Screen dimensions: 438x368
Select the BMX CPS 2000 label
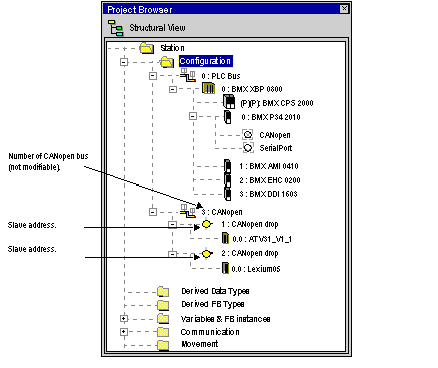tap(277, 103)
